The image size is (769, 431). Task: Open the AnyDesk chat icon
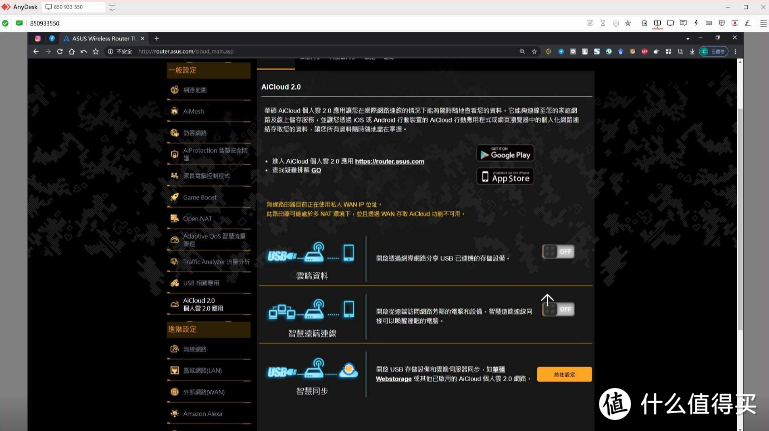pos(683,23)
